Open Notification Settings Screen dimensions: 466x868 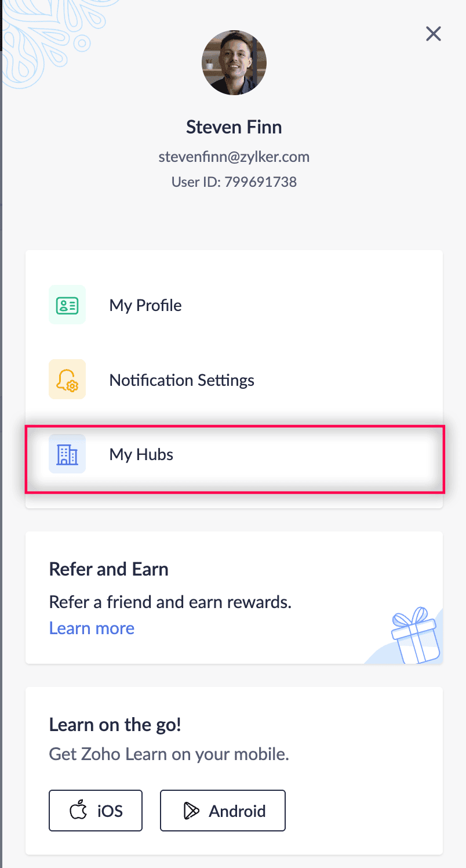234,379
